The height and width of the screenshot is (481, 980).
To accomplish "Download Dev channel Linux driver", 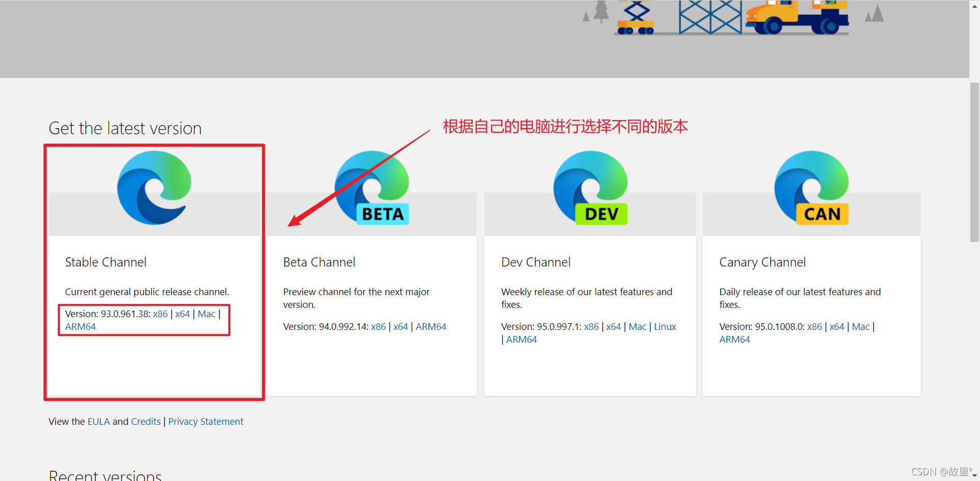I will pyautogui.click(x=665, y=327).
